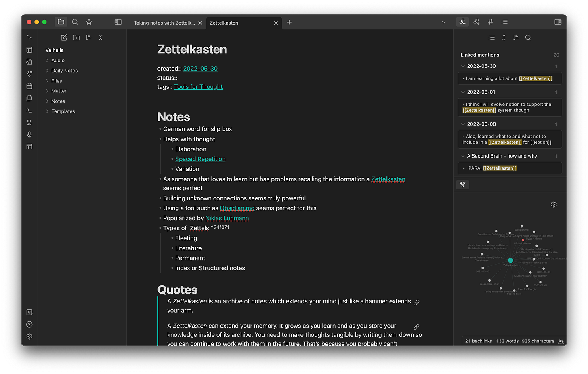Create new folder icon in file explorer
This screenshot has width=588, height=374.
tap(76, 38)
